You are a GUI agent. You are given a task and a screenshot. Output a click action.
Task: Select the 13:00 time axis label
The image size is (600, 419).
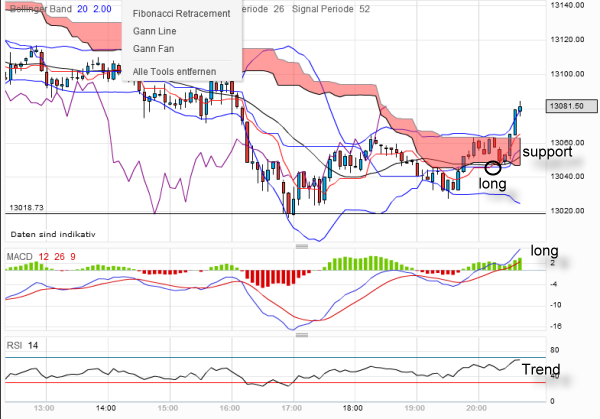[44, 408]
